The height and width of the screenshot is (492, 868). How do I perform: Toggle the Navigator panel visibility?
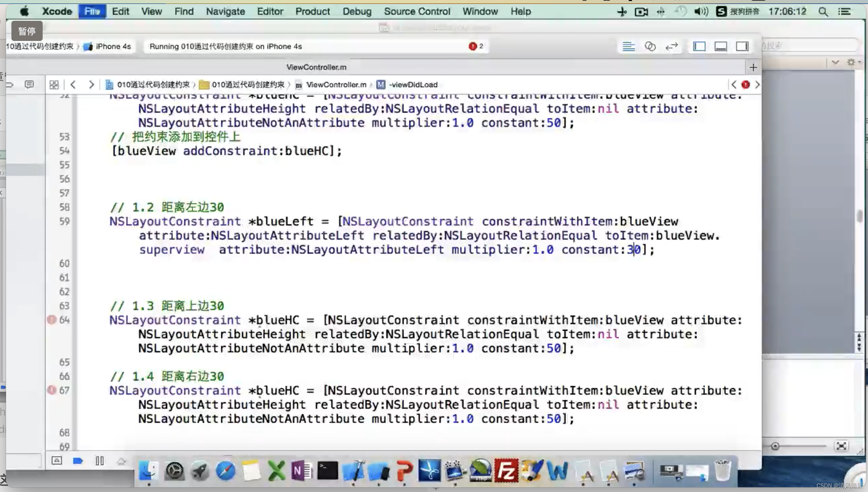coord(699,46)
